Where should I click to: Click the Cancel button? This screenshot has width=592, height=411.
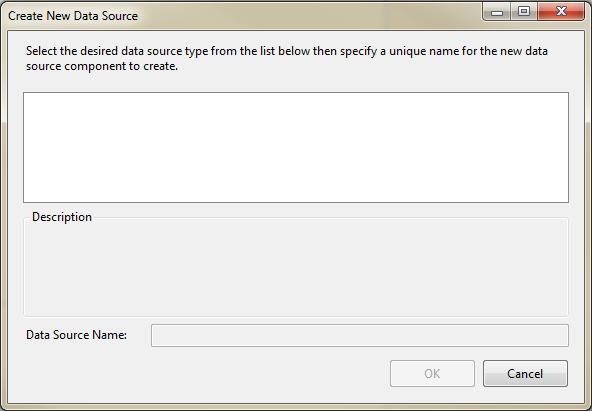(525, 373)
